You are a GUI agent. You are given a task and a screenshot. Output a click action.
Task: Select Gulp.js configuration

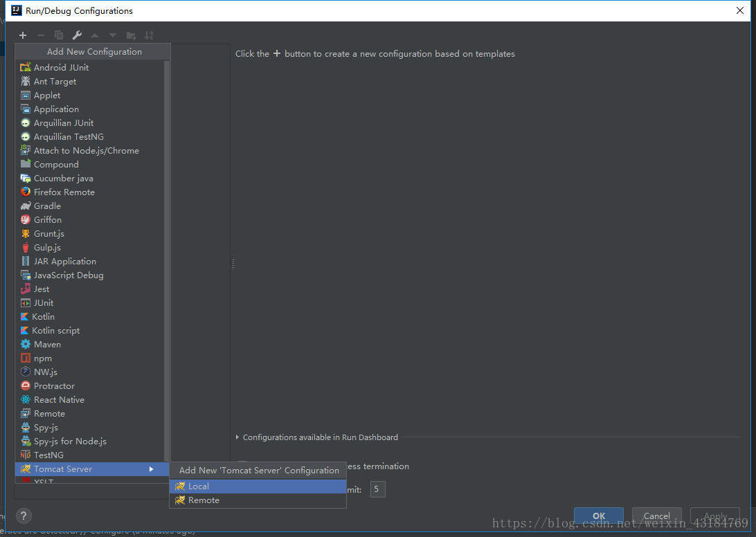click(x=90, y=247)
